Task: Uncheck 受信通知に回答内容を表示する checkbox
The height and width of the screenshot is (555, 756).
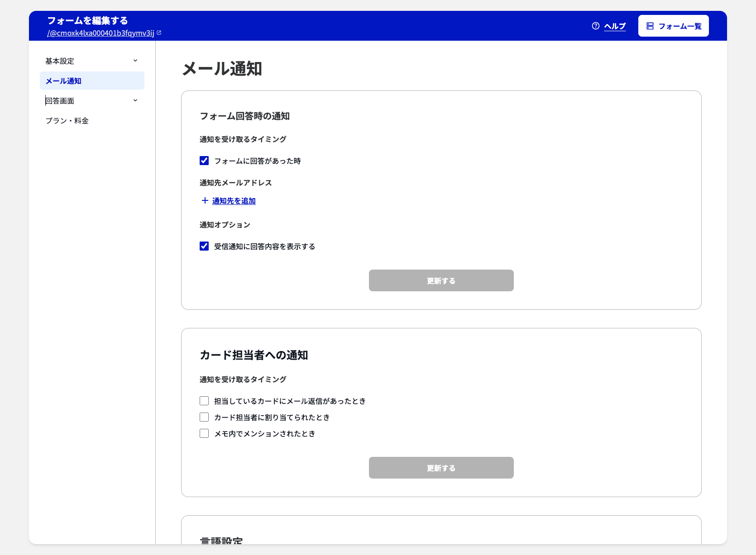Action: 204,246
